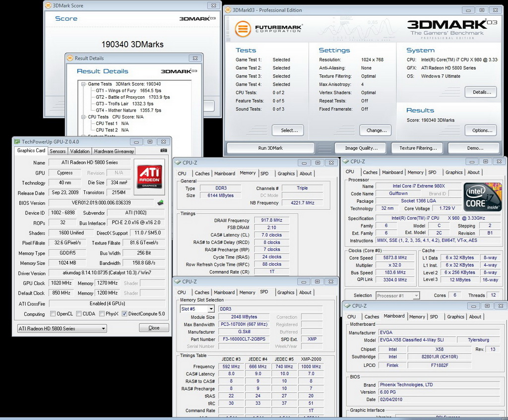Screen dimensions: 508x420
Task: Switch to the Sensors tab in GPU-Z
Action: click(x=58, y=151)
